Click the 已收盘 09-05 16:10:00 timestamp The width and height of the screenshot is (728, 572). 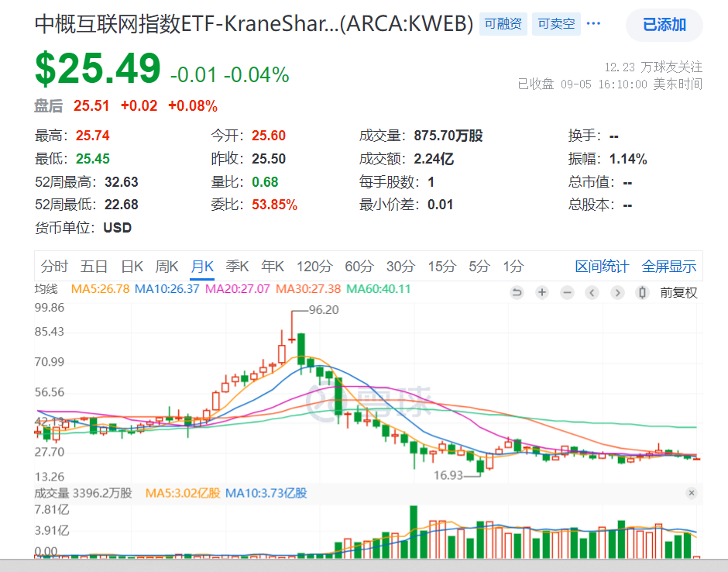[610, 84]
